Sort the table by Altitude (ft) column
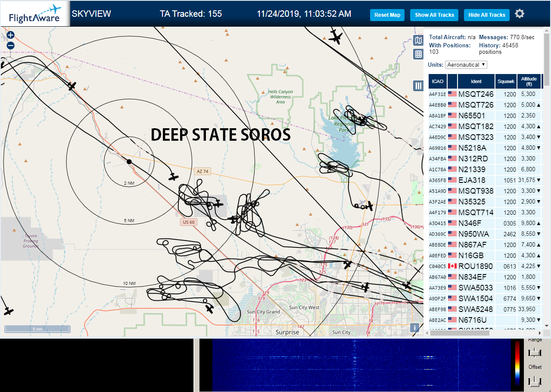Screen dimensions: 551x392 (529, 81)
